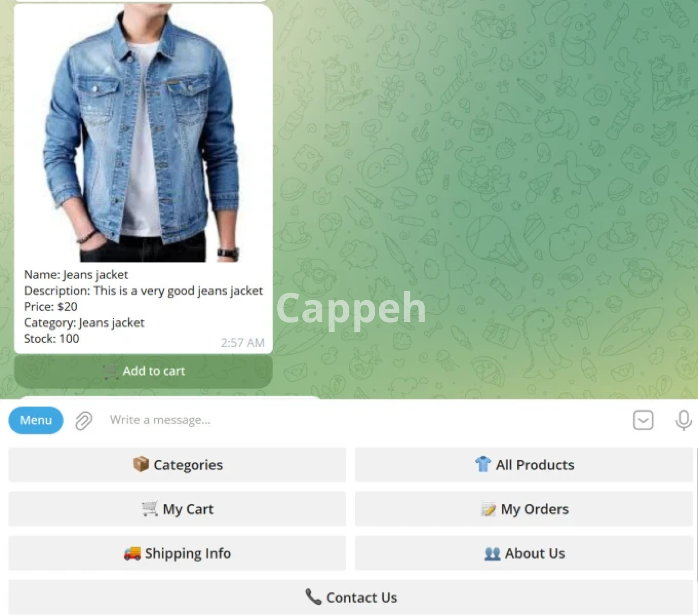Screen dimensions: 698x616
Task: Open the blue Menu button
Action: [x=36, y=420]
